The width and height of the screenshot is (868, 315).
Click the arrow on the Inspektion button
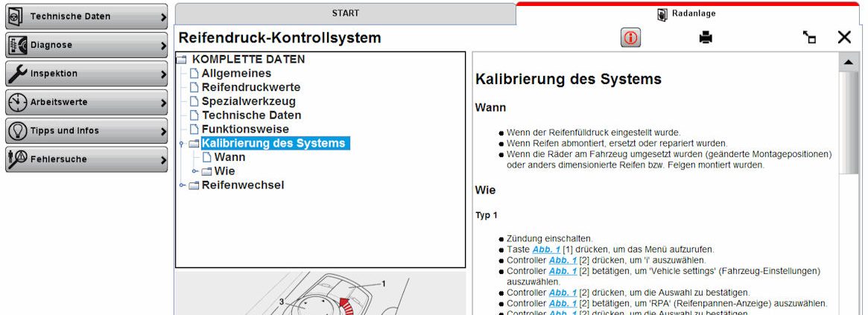162,74
